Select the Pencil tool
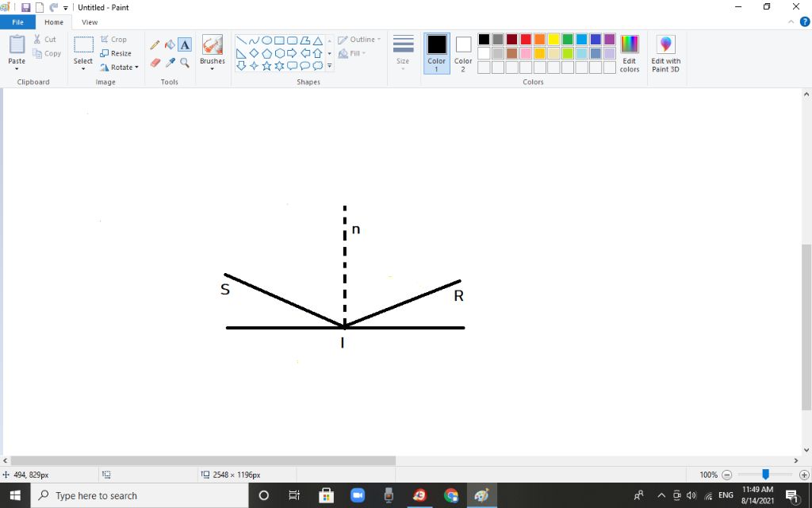The height and width of the screenshot is (508, 812). point(155,45)
